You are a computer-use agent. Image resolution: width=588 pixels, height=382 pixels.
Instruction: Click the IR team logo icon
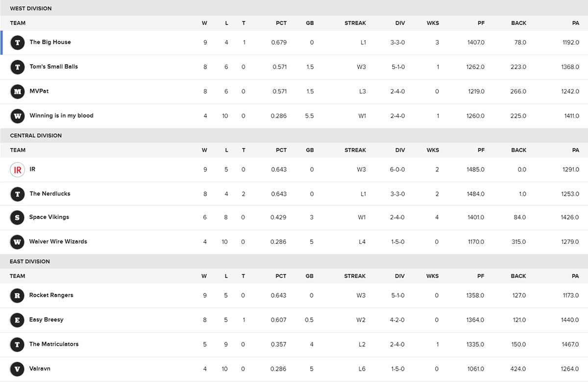(18, 170)
